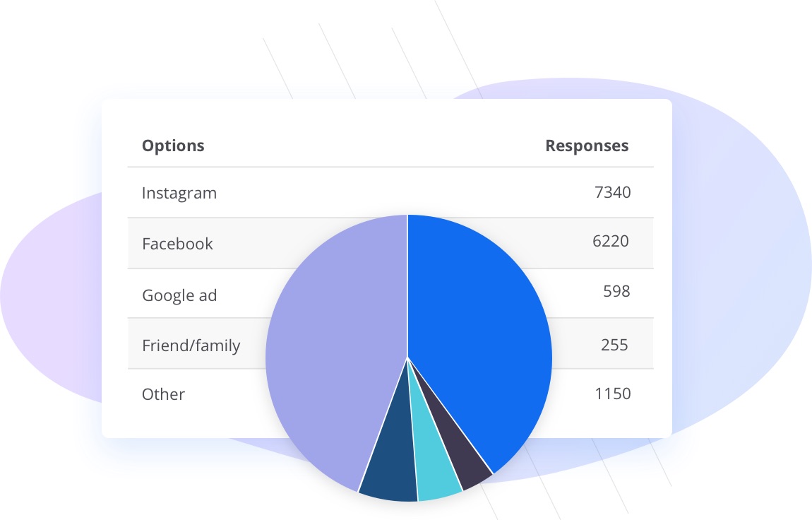This screenshot has height=520, width=812.
Task: Select the Google ad option
Action: pos(179,295)
